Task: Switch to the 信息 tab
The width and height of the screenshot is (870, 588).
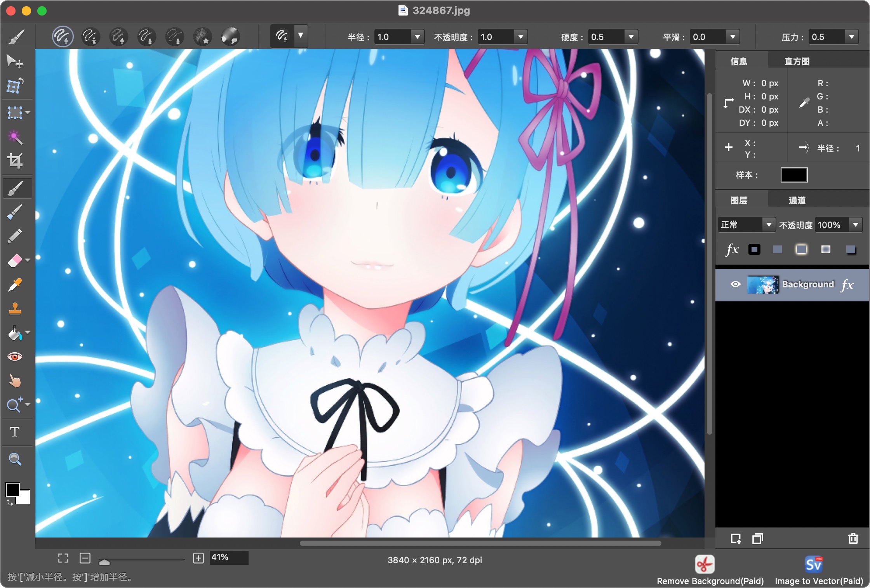Action: [x=738, y=61]
